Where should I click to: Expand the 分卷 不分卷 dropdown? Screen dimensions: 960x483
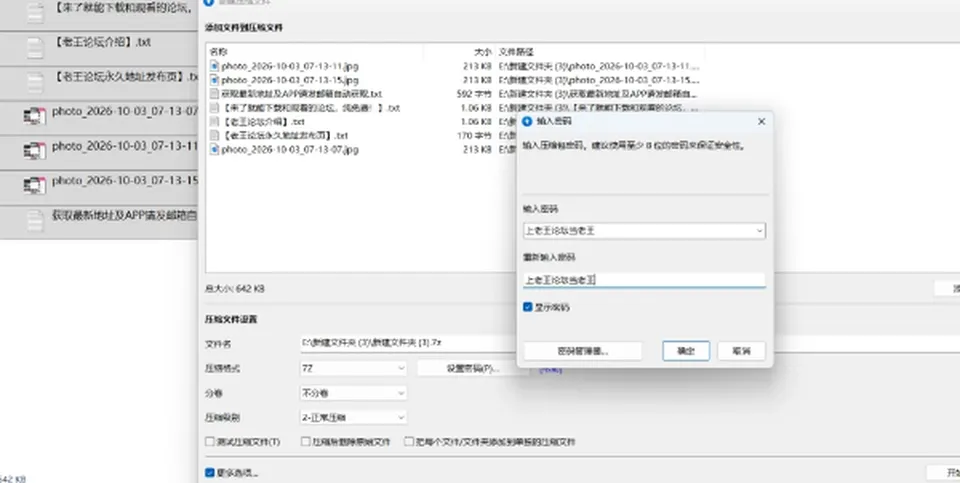tap(353, 392)
